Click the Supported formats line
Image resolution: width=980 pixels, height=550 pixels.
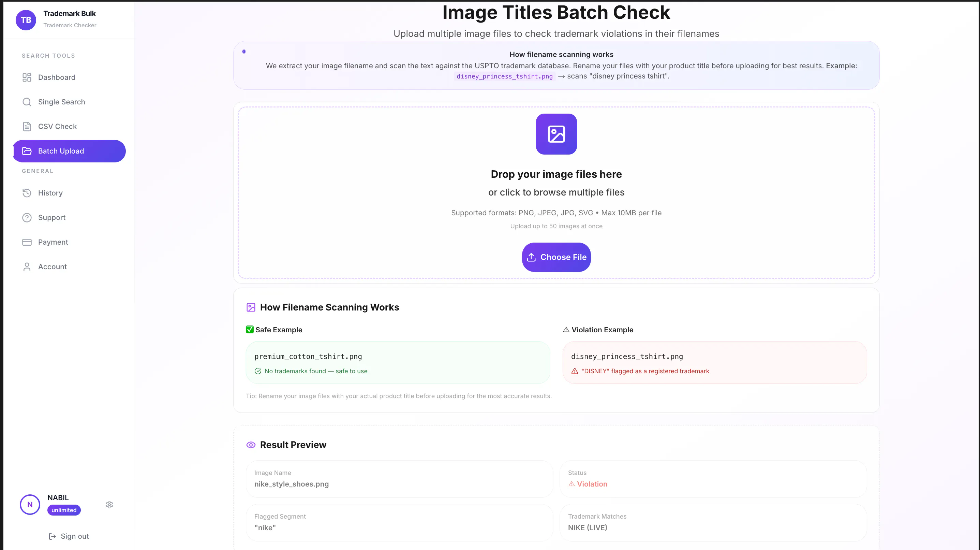pos(556,213)
